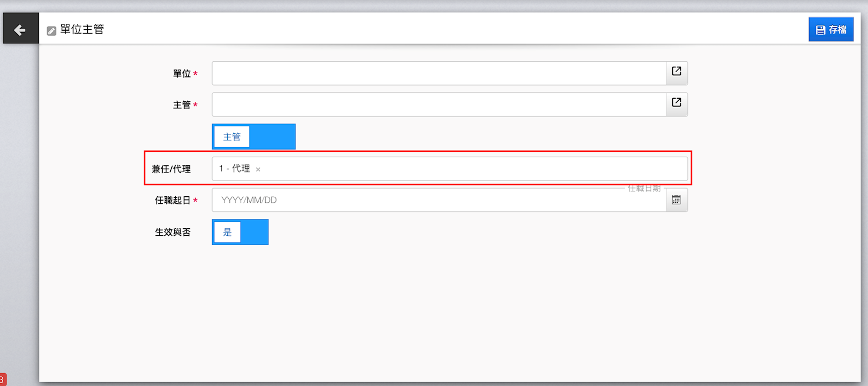Screen dimensions: 868x386
Task: Open the calendar picker for 任職起日
Action: click(677, 200)
